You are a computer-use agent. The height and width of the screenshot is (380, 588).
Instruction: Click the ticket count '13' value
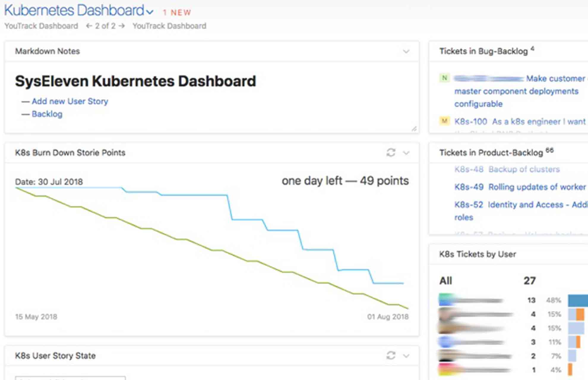[531, 300]
